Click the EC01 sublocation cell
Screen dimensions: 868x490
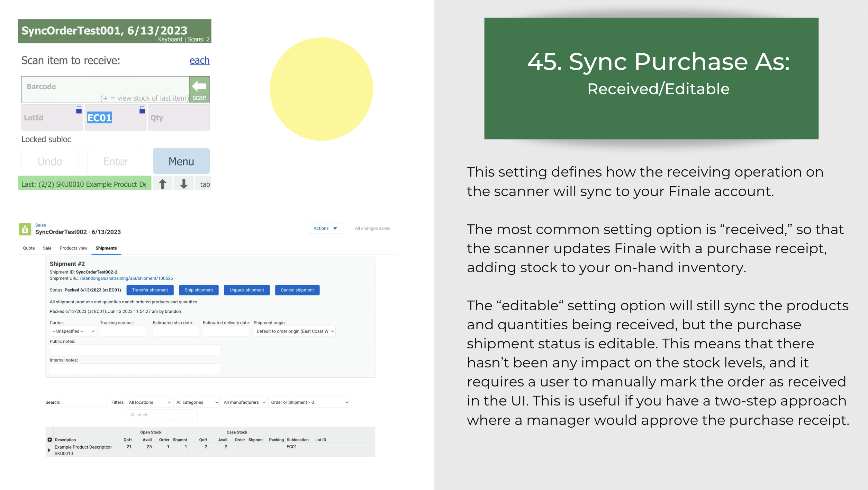point(292,447)
